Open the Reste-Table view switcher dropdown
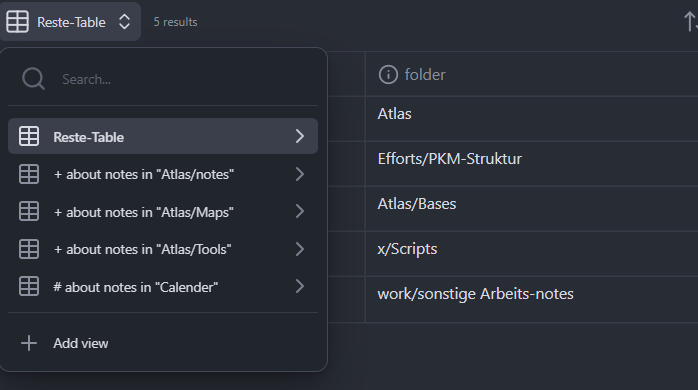 (x=70, y=22)
